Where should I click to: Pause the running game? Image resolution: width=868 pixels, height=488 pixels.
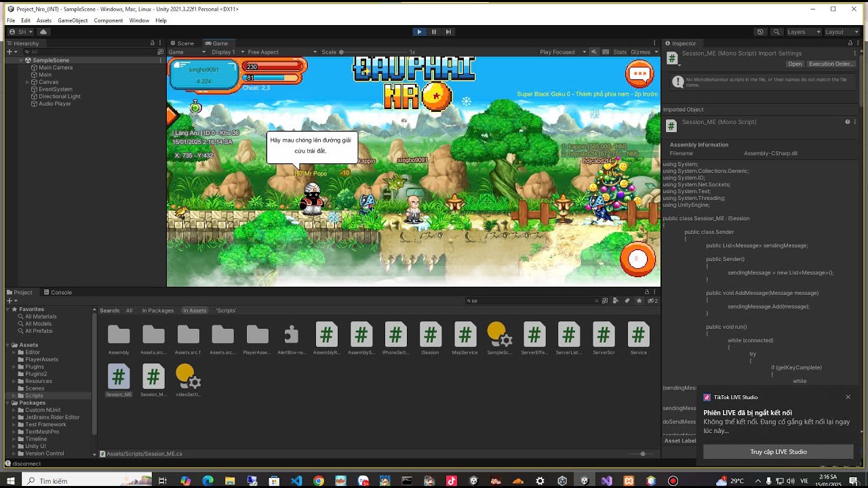coord(434,32)
